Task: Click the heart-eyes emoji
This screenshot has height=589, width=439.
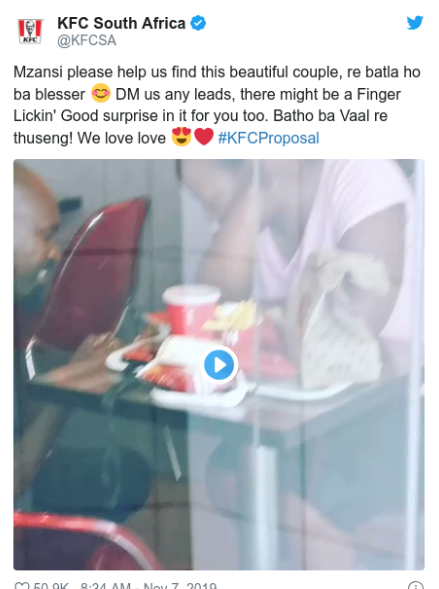Action: (181, 137)
